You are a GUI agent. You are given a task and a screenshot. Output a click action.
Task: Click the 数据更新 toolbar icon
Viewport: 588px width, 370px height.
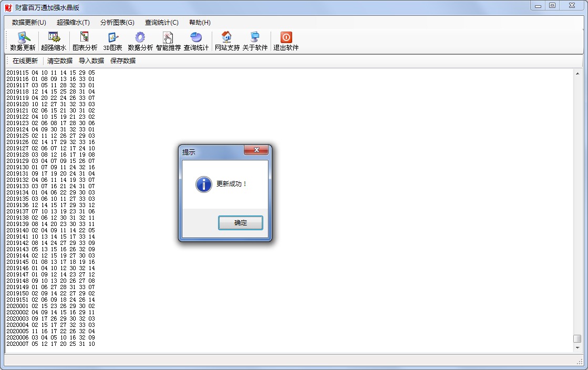pos(23,38)
